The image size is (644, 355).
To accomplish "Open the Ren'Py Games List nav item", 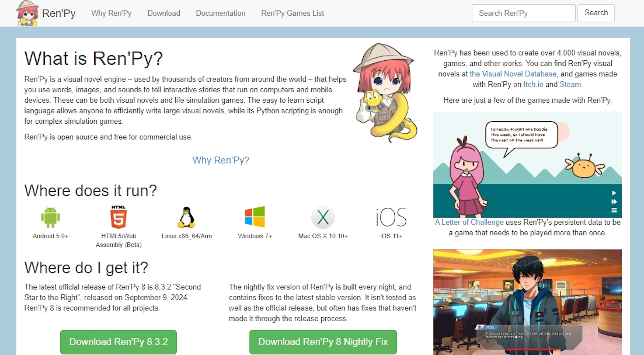I will [x=292, y=13].
